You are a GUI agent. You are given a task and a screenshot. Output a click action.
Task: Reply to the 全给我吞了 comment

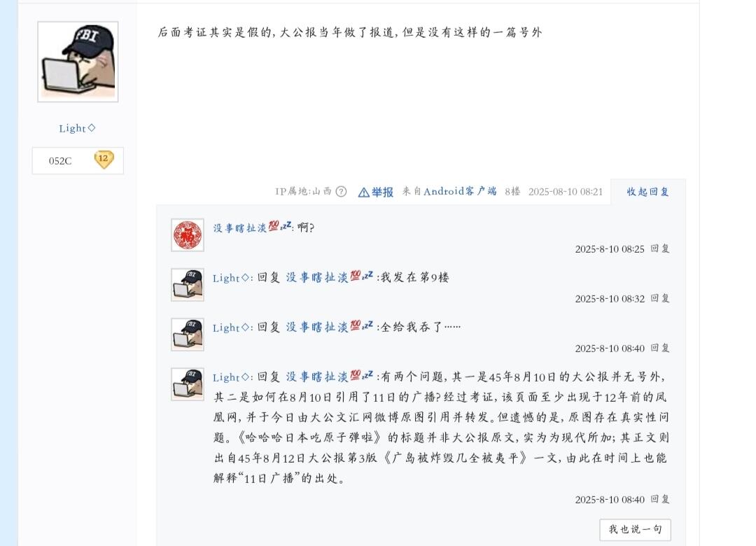pos(660,348)
